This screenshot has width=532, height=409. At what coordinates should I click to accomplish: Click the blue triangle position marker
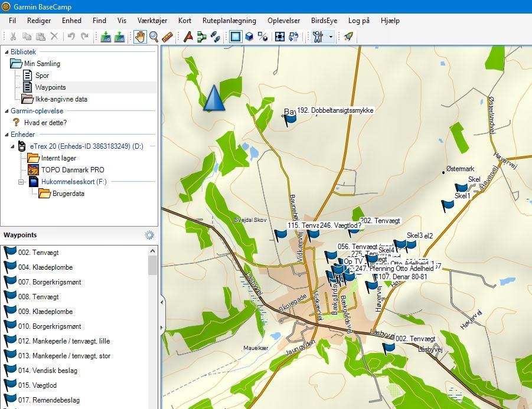[x=214, y=98]
